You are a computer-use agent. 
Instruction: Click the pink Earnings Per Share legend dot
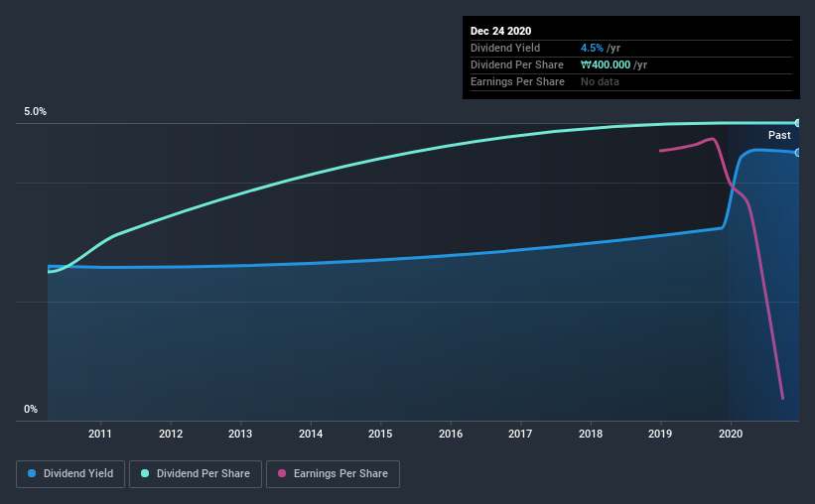(x=282, y=473)
